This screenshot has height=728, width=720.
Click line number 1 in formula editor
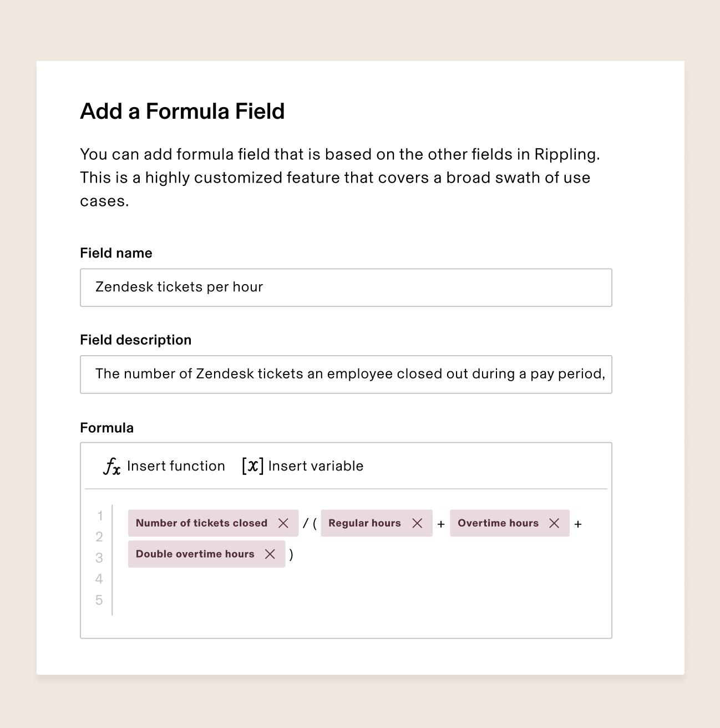(x=100, y=516)
